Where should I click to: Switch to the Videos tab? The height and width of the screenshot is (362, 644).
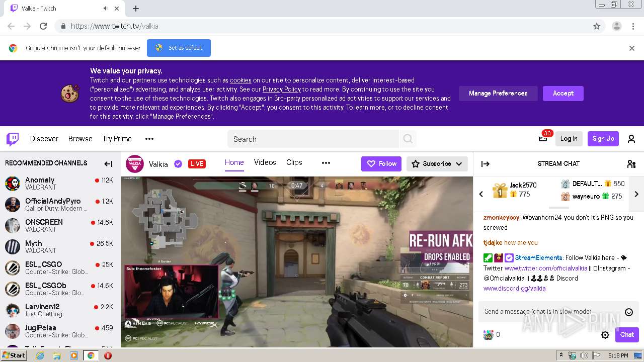[x=265, y=162]
